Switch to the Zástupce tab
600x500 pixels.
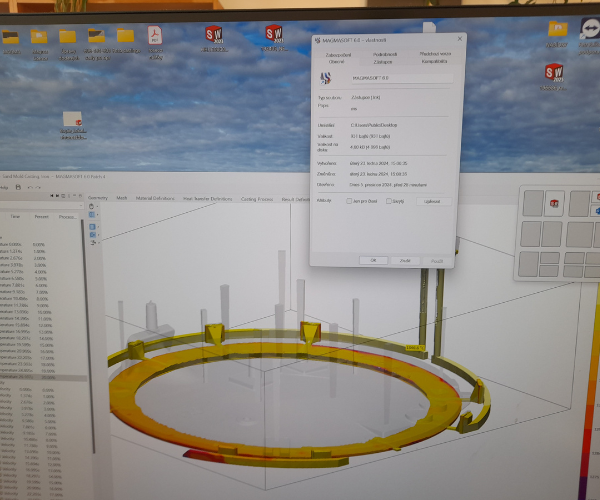382,61
